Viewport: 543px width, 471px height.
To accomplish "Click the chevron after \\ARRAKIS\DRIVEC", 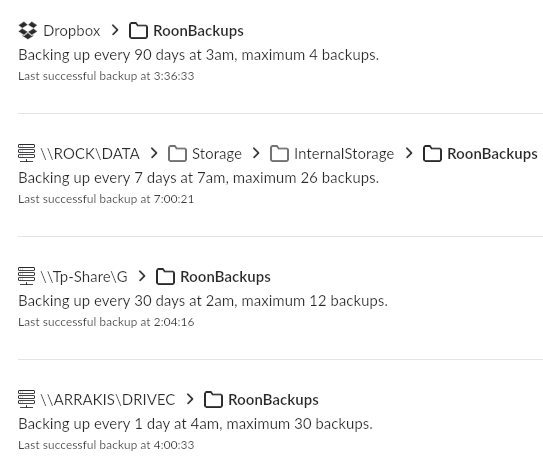I will [x=190, y=399].
